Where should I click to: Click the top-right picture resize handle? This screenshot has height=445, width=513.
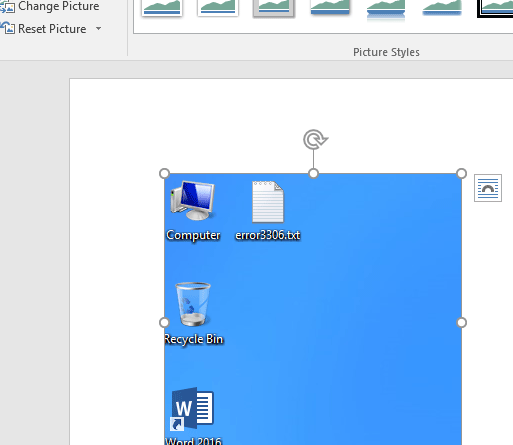coord(462,174)
